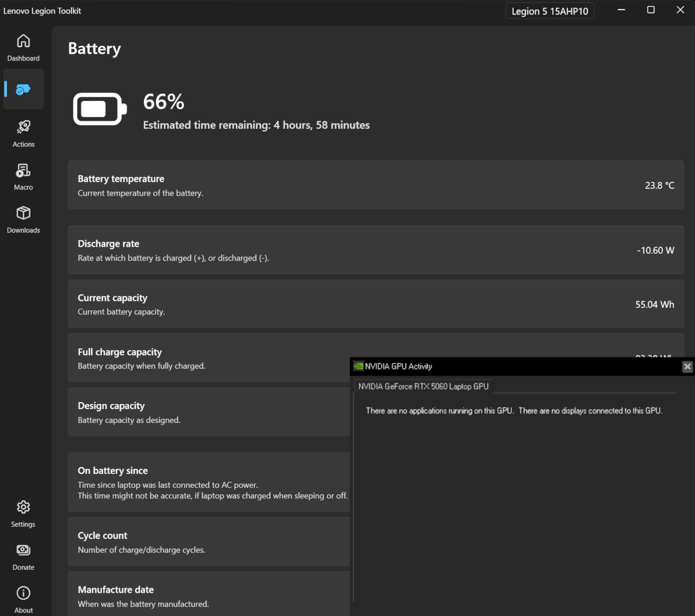Select the Manufacture date row
The height and width of the screenshot is (616, 695).
208,596
